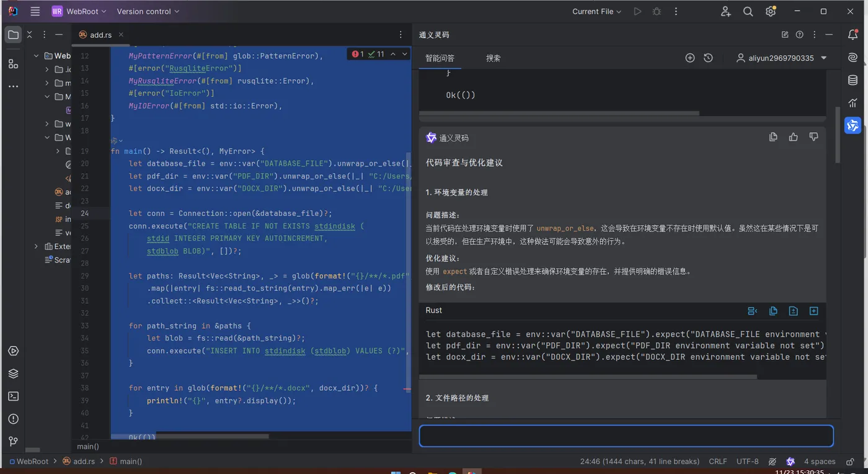Image resolution: width=868 pixels, height=474 pixels.
Task: Open the chart-style tool window icon
Action: pos(853,102)
